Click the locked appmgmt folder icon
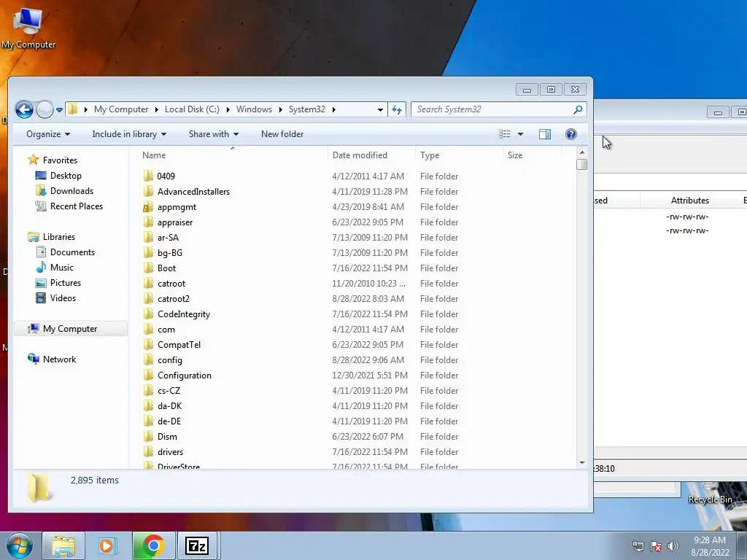This screenshot has height=560, width=747. [x=148, y=206]
